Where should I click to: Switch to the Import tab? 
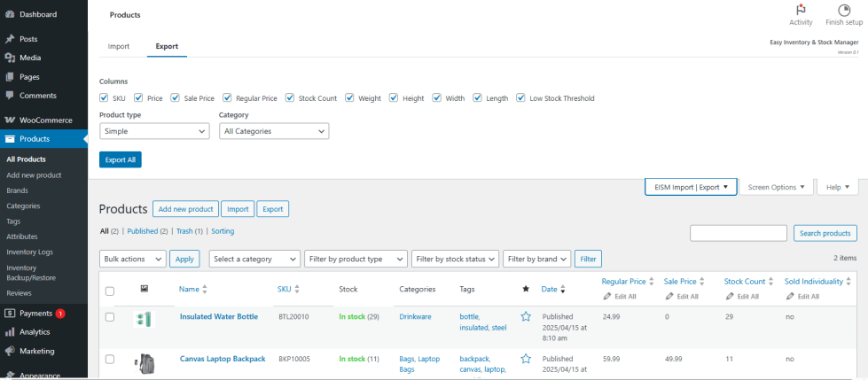click(x=119, y=46)
